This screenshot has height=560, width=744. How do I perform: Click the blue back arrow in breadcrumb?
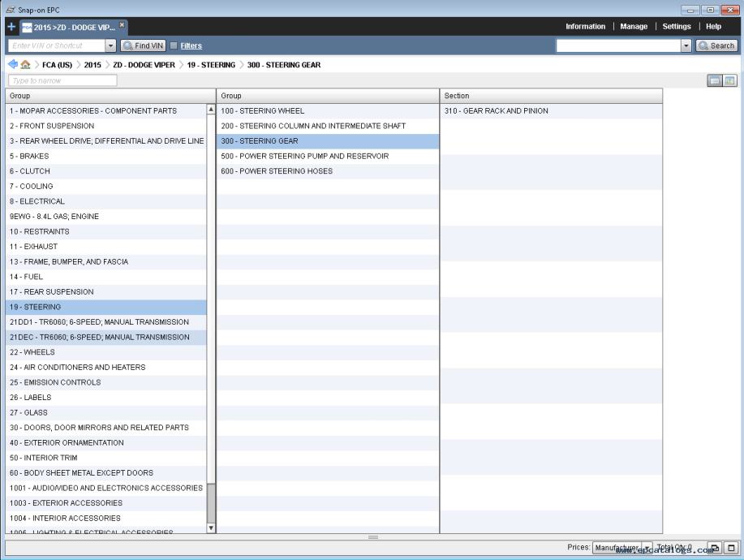click(12, 65)
